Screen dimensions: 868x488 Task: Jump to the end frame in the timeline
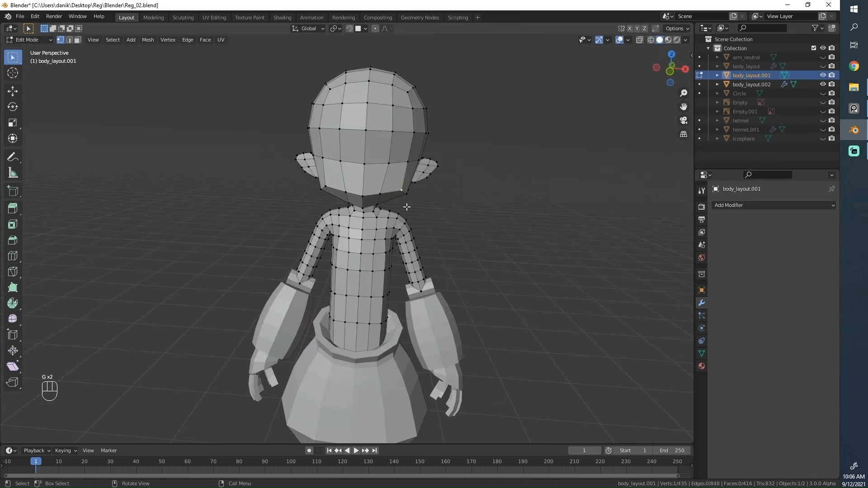click(375, 450)
